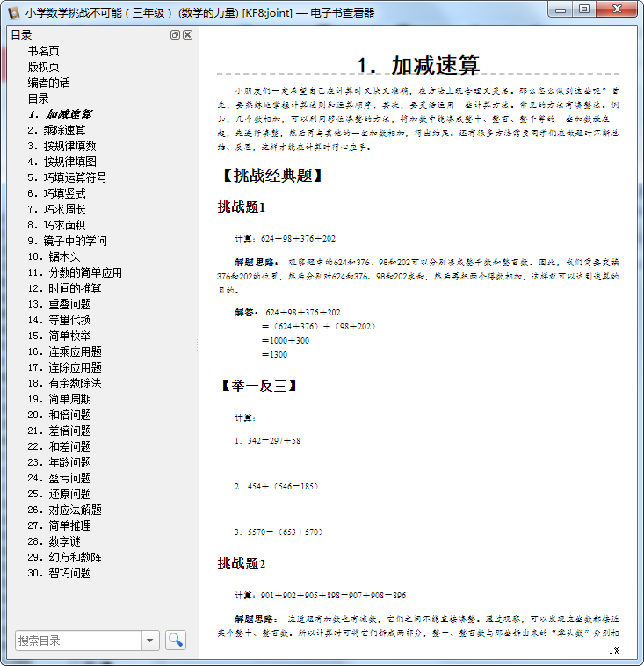Open chapter 18. 有余数除法
The width and height of the screenshot is (644, 666).
64,383
